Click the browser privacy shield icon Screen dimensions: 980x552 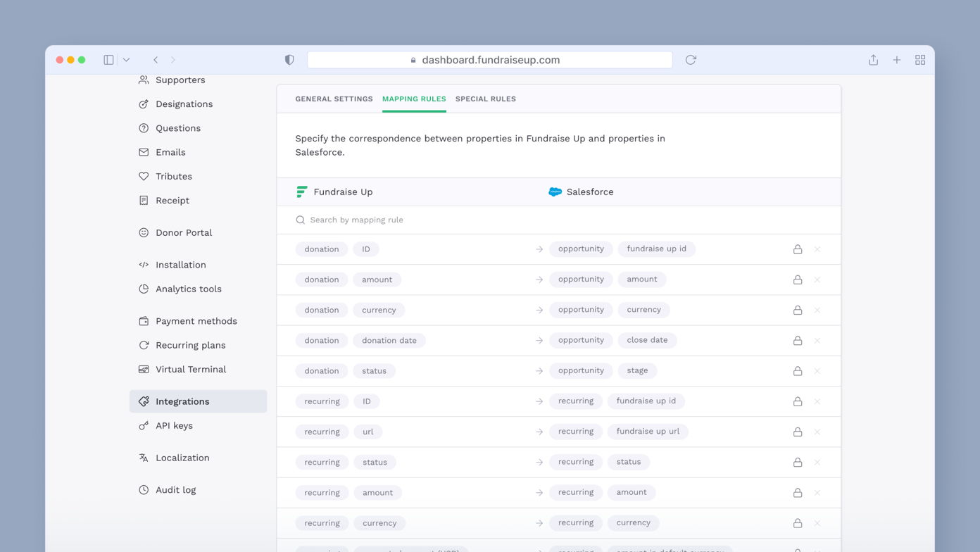[289, 60]
